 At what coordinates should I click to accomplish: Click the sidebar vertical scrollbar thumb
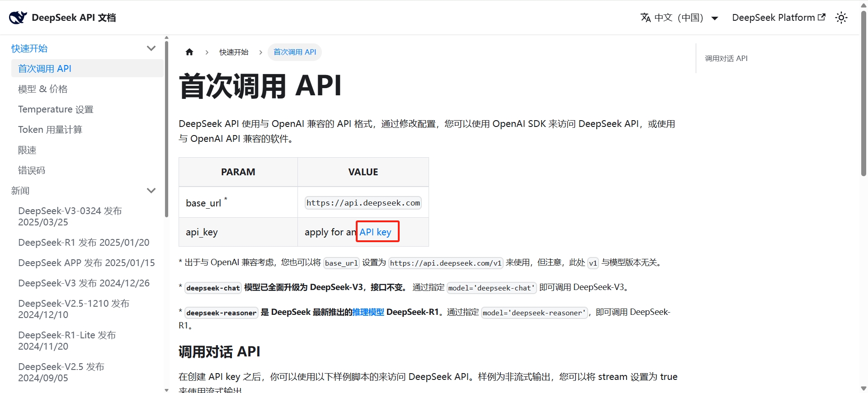166,129
